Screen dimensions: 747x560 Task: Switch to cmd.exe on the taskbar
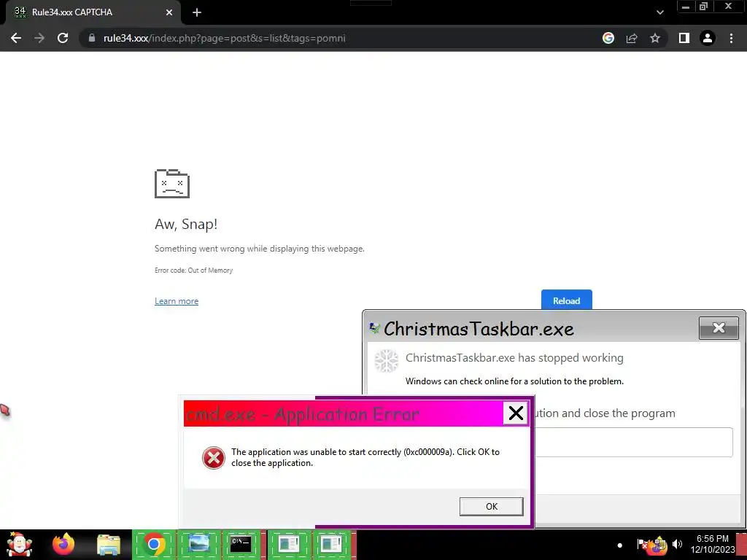241,545
